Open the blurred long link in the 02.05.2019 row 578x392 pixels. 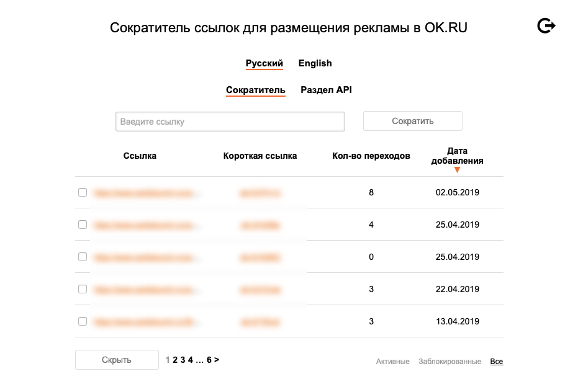tap(147, 193)
